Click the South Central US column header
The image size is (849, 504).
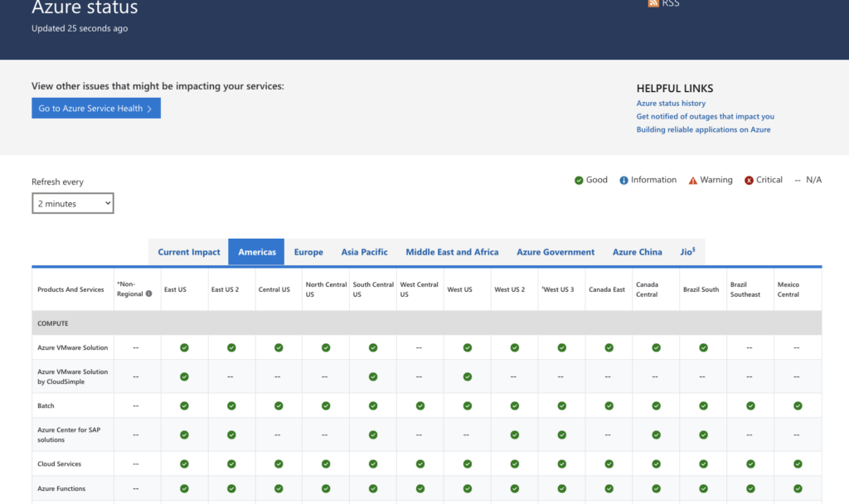(x=373, y=289)
